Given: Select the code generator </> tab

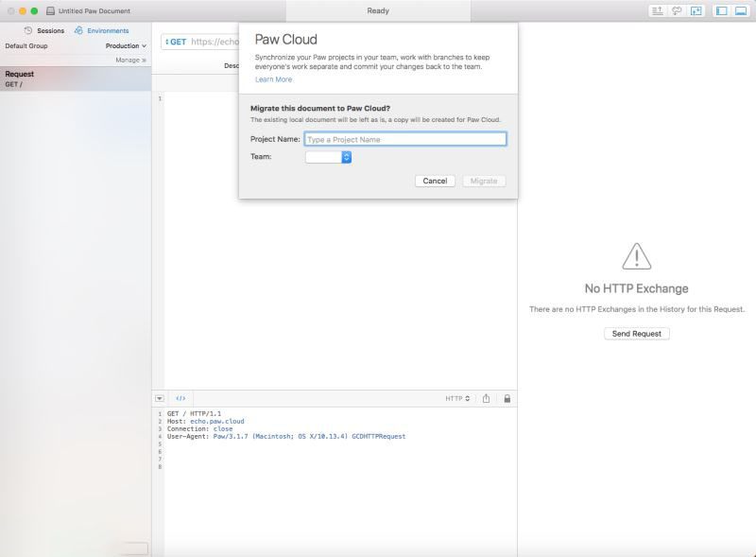Looking at the screenshot, I should pyautogui.click(x=180, y=398).
